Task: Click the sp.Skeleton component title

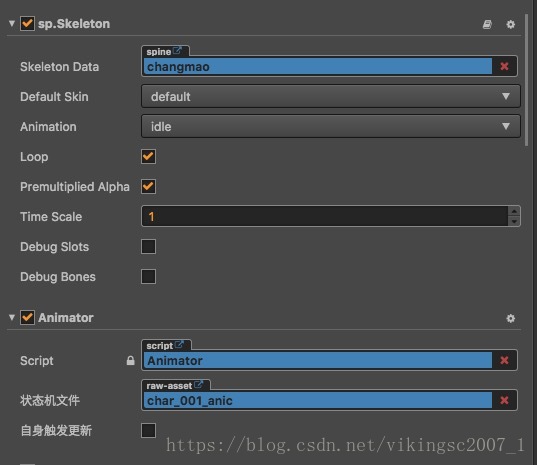Action: [x=74, y=24]
